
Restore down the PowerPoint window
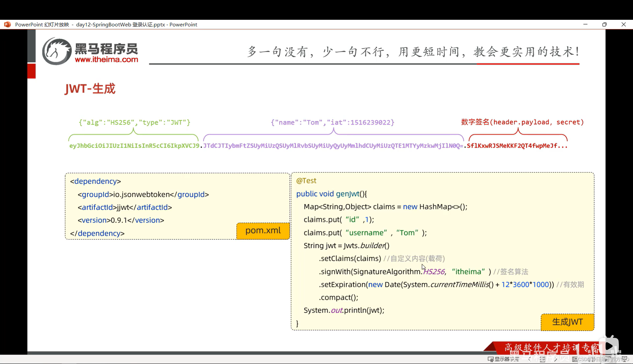coord(604,24)
